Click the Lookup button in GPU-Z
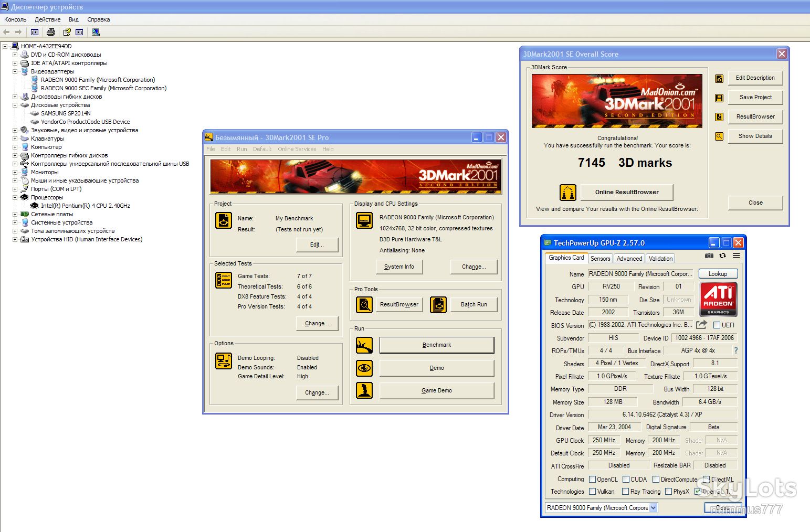 pyautogui.click(x=718, y=274)
